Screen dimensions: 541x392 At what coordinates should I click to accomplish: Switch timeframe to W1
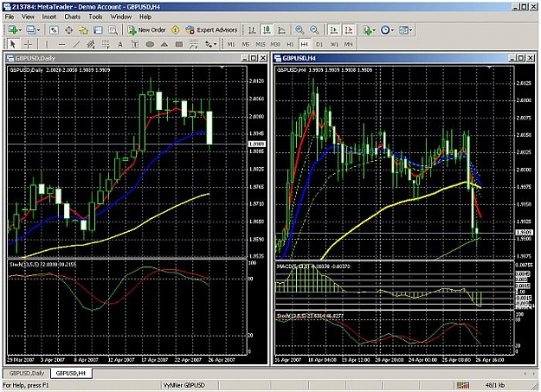(x=334, y=44)
